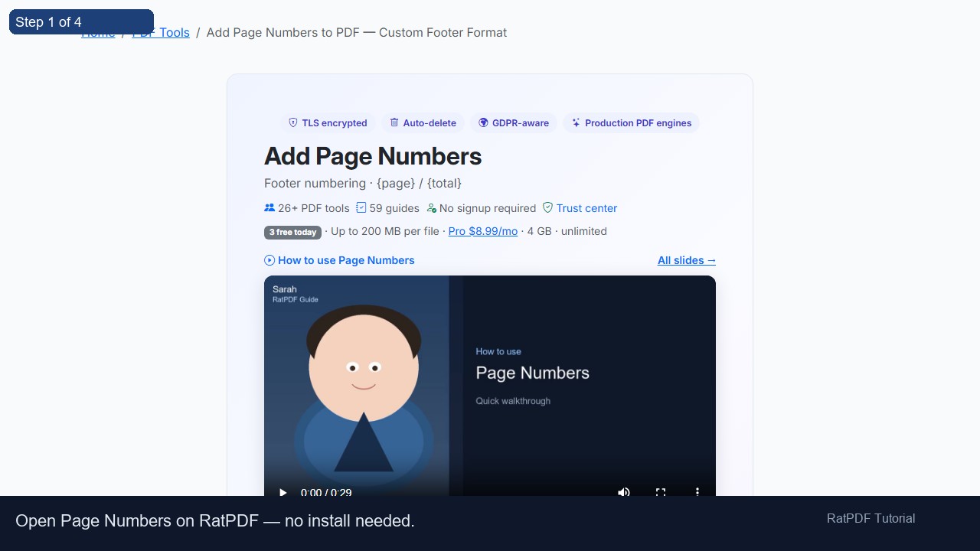Click the GDPR-aware badge

pyautogui.click(x=514, y=122)
